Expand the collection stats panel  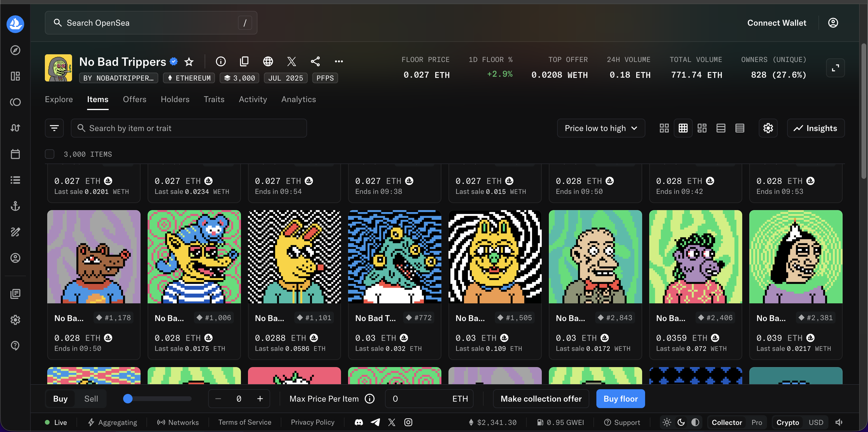tap(835, 68)
